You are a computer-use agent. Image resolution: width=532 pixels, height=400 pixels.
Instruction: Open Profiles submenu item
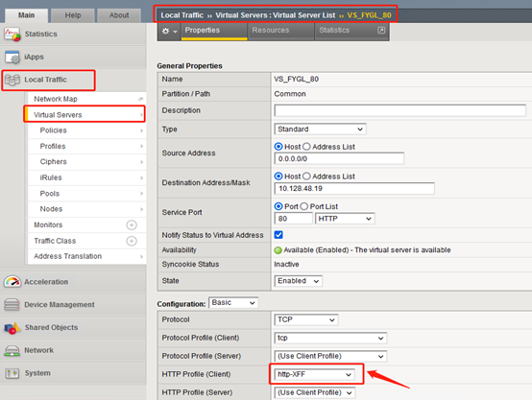point(87,147)
